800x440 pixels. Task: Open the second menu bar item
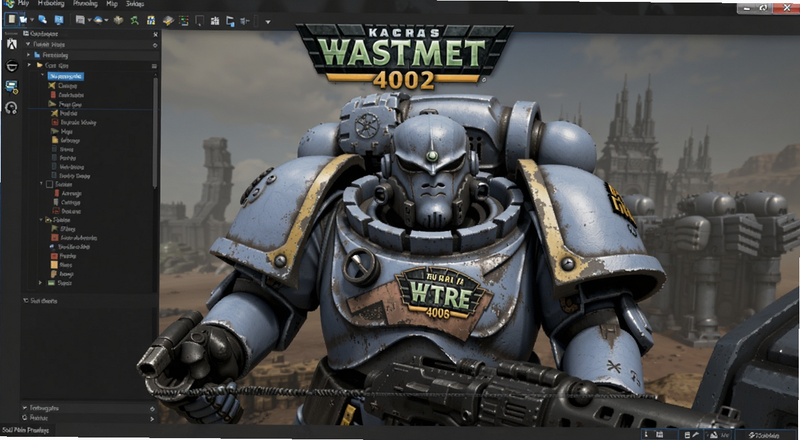click(51, 4)
